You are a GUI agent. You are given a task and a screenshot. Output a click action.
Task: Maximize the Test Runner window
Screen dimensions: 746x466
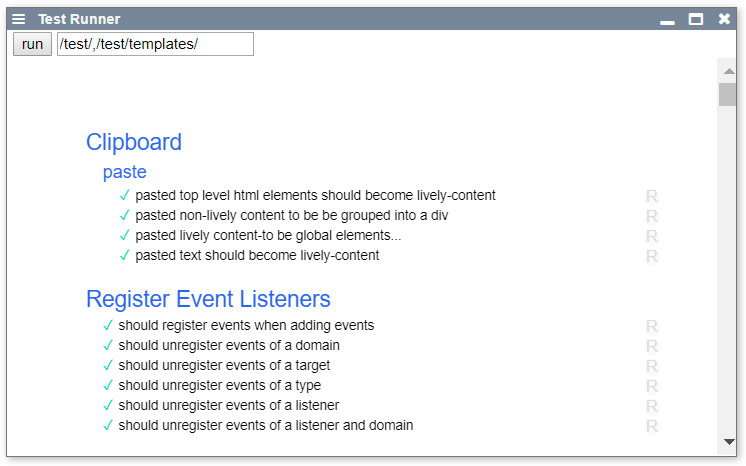[696, 19]
